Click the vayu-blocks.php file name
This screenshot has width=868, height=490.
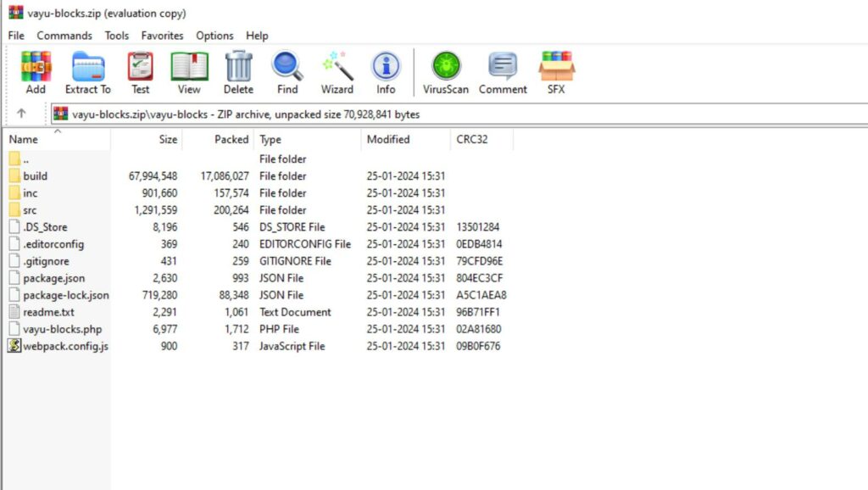click(62, 329)
